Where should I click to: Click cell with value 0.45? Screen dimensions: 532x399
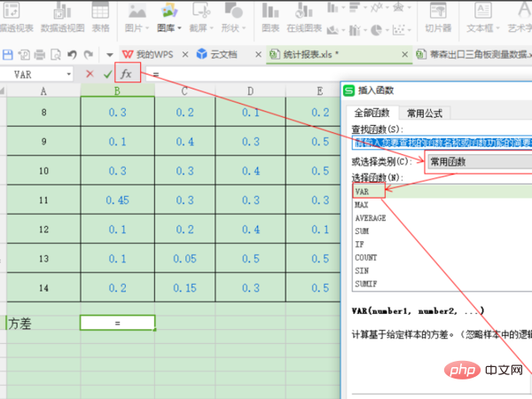[117, 199]
